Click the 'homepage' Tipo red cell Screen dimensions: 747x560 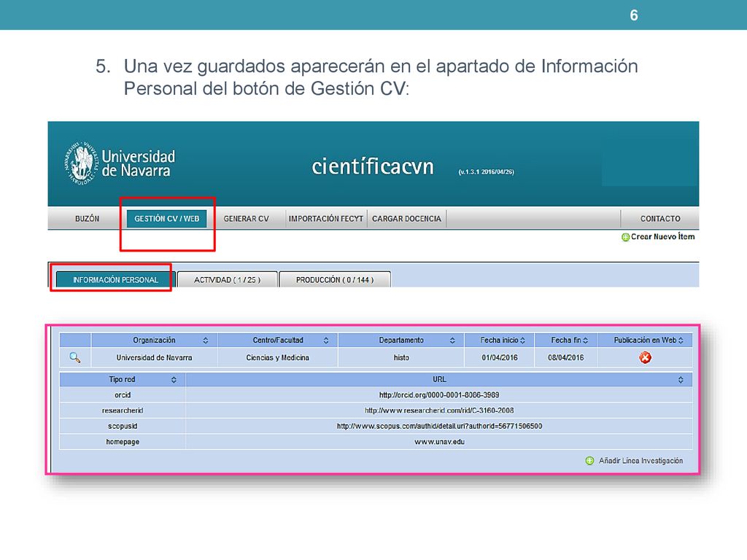coord(123,442)
